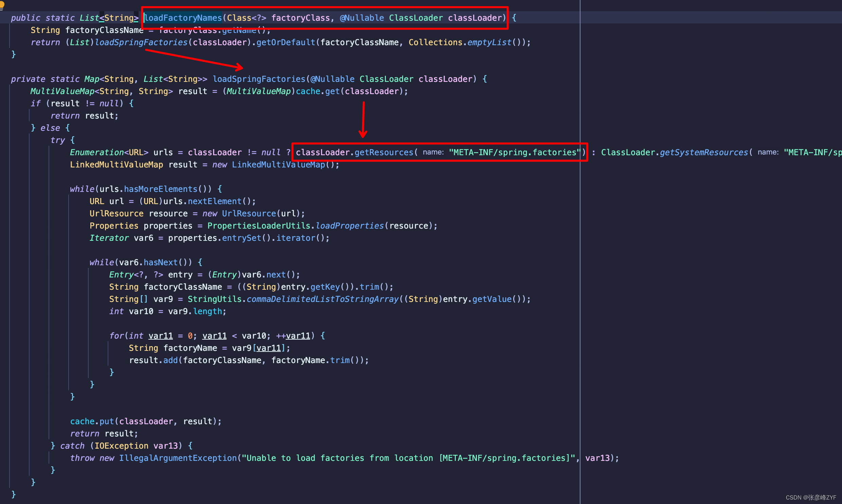Click the 'else' keyword
This screenshot has width=842, height=504.
pos(50,128)
